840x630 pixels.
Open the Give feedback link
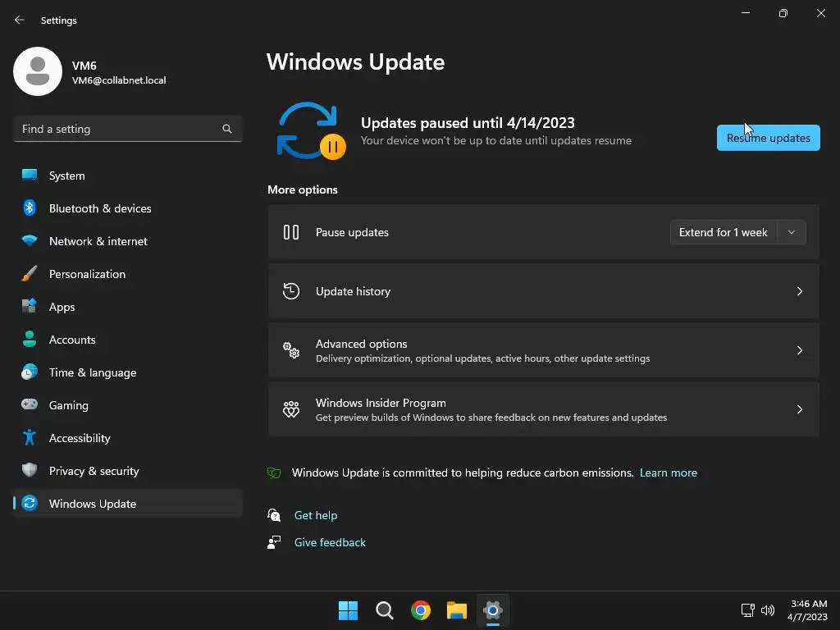click(330, 542)
